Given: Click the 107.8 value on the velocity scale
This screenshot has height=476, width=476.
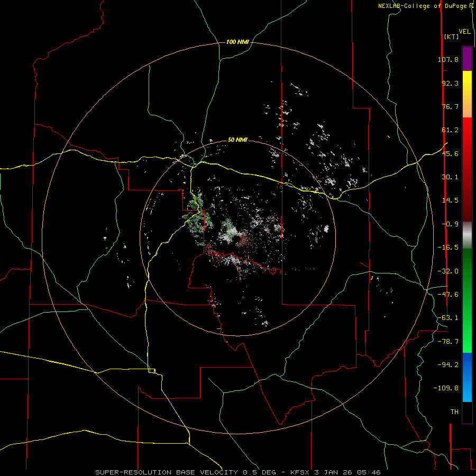Looking at the screenshot, I should 448,59.
